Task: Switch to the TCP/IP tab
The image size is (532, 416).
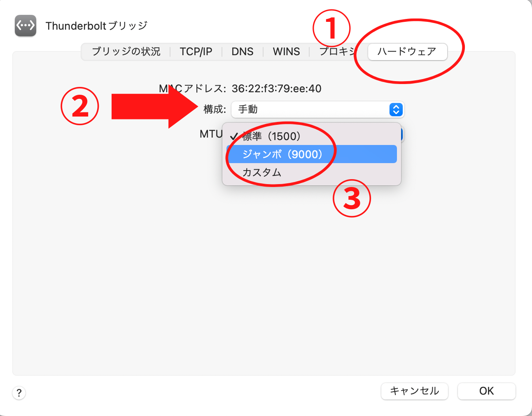Action: click(x=196, y=51)
